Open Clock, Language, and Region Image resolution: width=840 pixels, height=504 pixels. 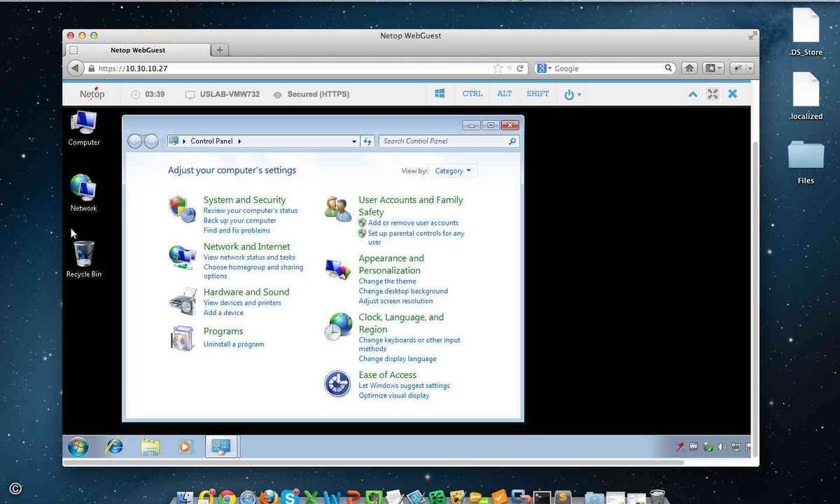401,323
